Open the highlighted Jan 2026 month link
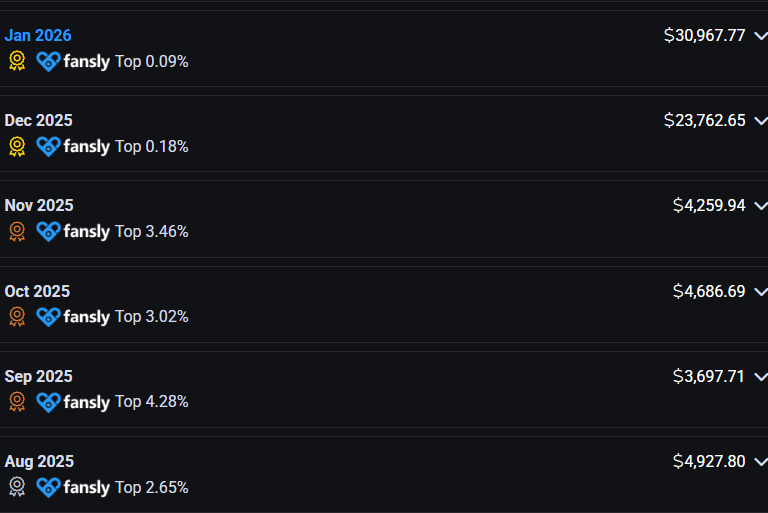The height and width of the screenshot is (513, 768). click(38, 35)
